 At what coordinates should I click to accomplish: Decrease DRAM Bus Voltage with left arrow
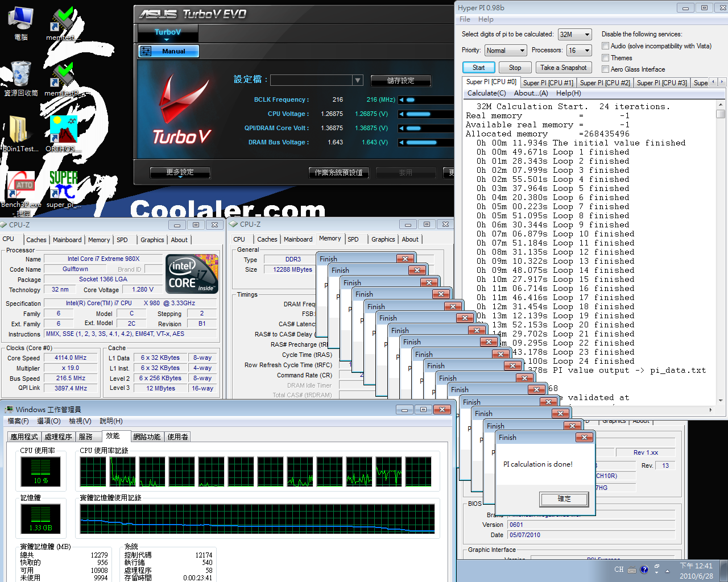coord(402,142)
